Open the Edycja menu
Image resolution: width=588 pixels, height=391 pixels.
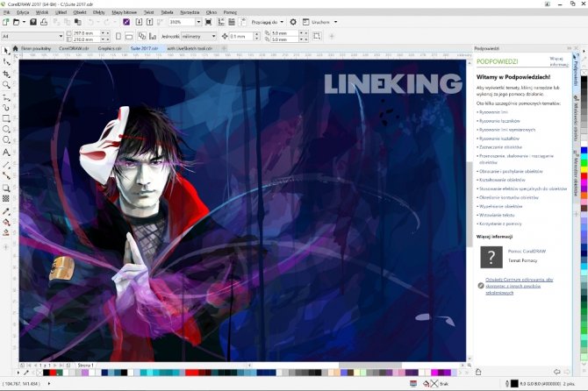(23, 12)
